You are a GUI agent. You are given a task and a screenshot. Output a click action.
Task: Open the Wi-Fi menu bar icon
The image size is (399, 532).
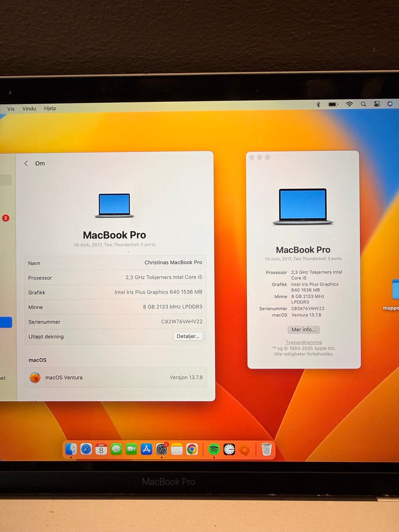350,104
